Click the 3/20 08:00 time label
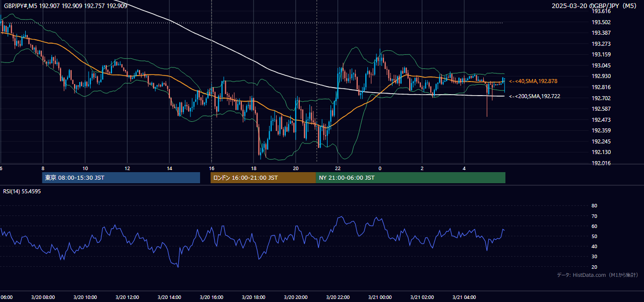The width and height of the screenshot is (644, 302). coord(43,297)
